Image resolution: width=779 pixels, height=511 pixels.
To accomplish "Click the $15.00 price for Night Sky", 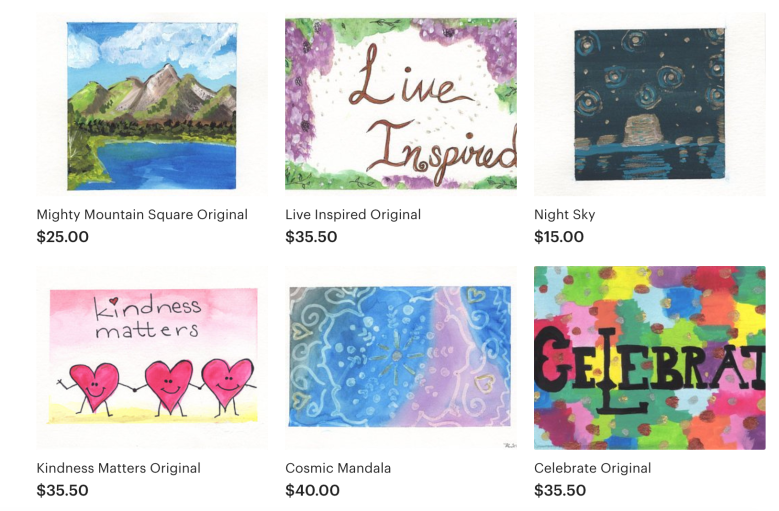I will [559, 237].
